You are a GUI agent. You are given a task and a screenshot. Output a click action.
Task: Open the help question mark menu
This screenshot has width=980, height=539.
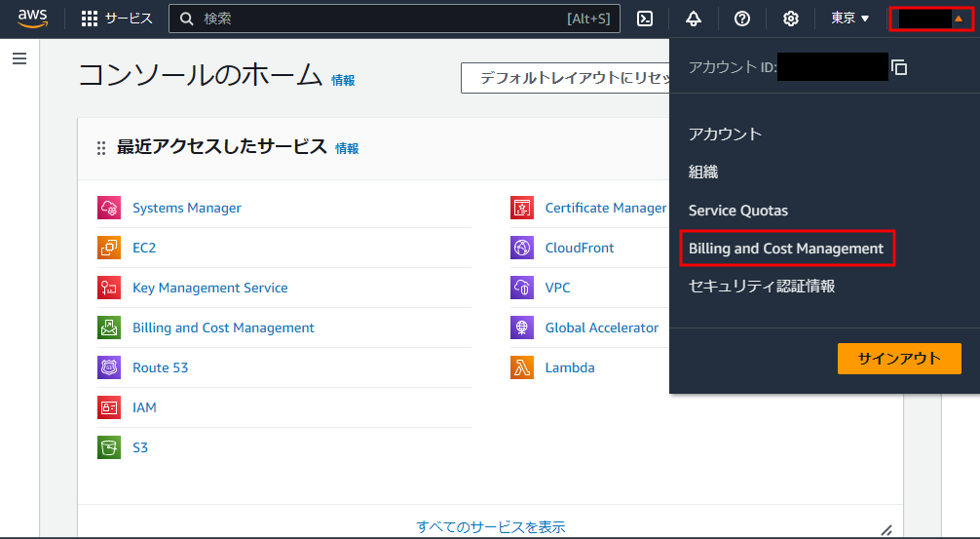click(x=742, y=19)
